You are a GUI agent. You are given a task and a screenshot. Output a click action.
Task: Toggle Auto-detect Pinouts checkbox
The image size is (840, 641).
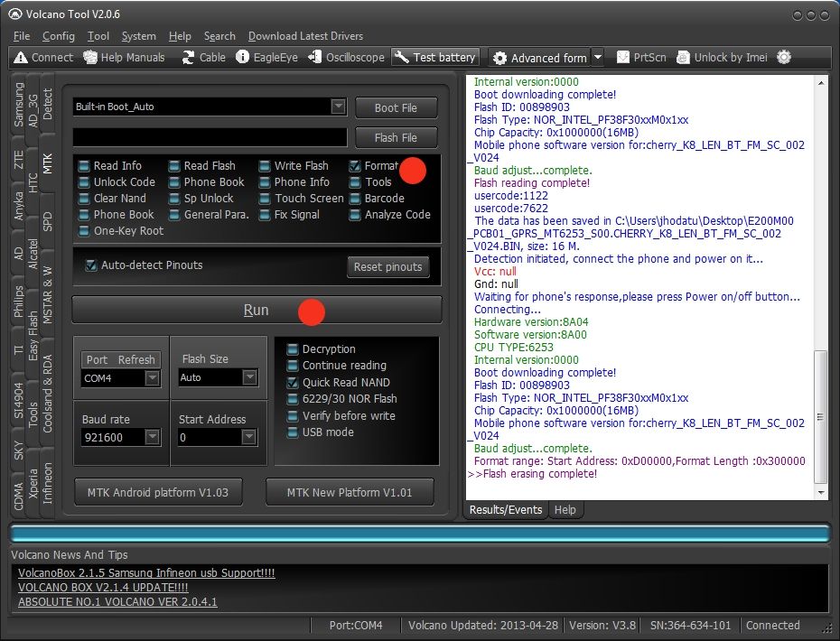coord(91,265)
